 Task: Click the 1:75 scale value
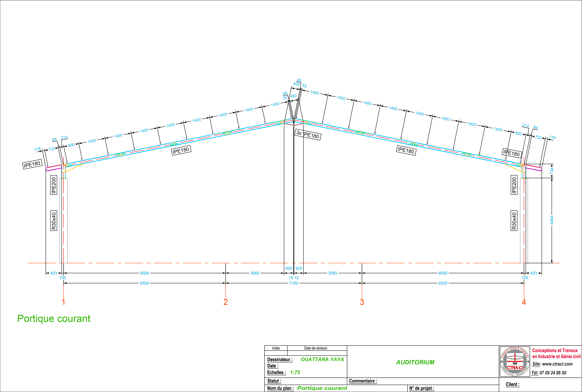coord(295,373)
